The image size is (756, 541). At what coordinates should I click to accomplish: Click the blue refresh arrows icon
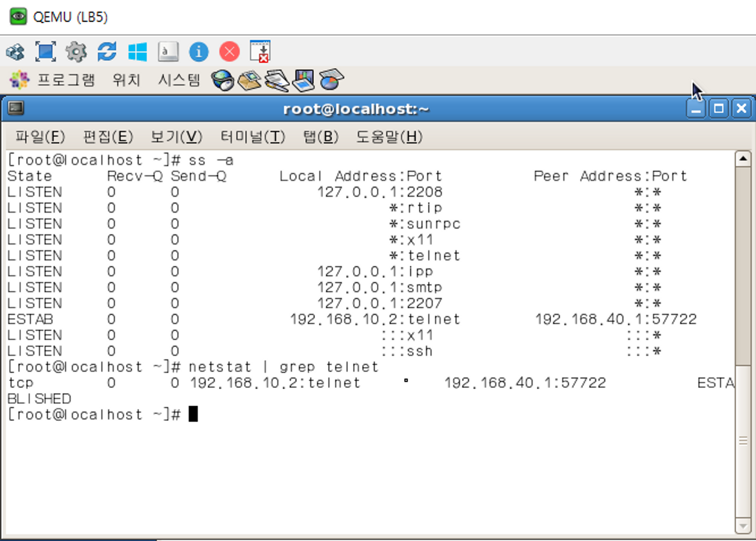pos(107,52)
